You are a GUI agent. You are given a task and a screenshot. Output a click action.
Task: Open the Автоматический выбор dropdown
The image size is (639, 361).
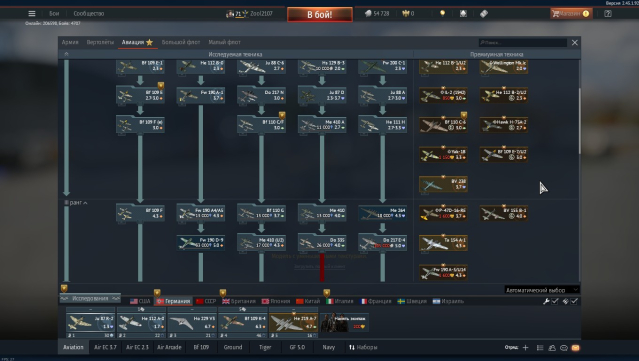coord(542,290)
